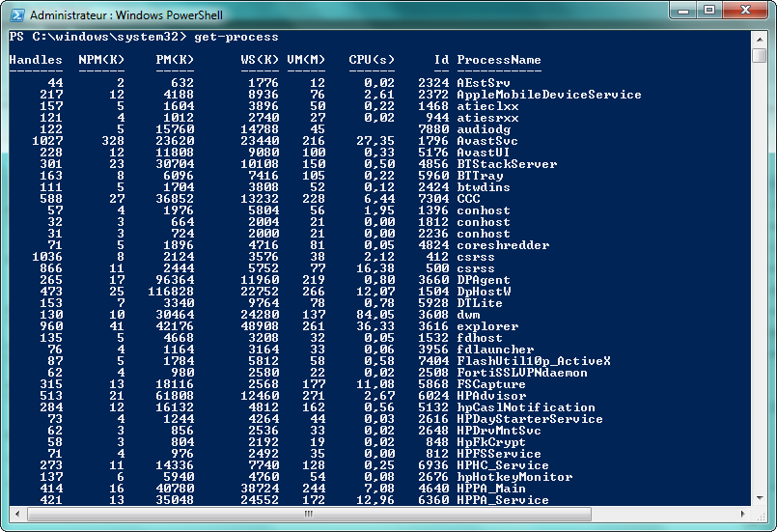Click the process name 'hpCaslNotification'

pos(526,407)
